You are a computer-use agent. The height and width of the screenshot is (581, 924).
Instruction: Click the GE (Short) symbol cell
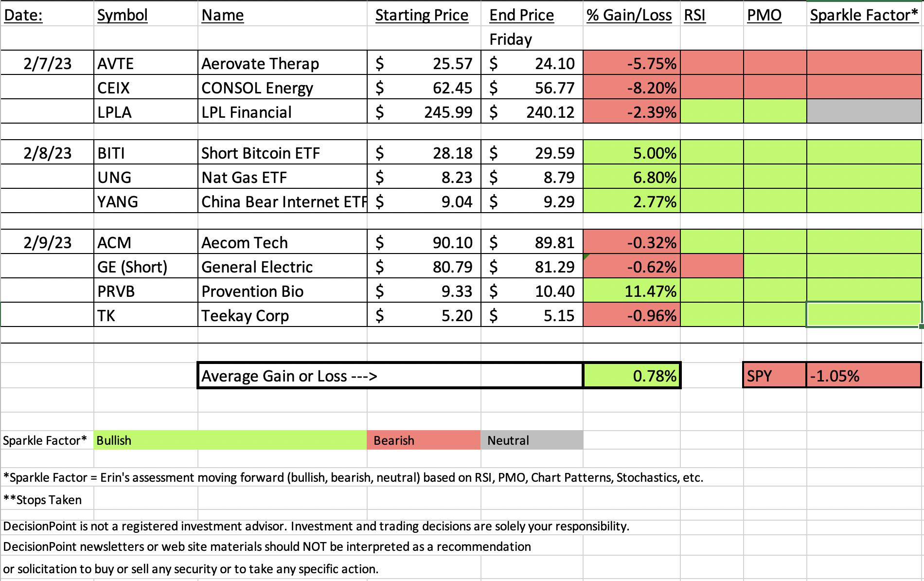pyautogui.click(x=145, y=266)
